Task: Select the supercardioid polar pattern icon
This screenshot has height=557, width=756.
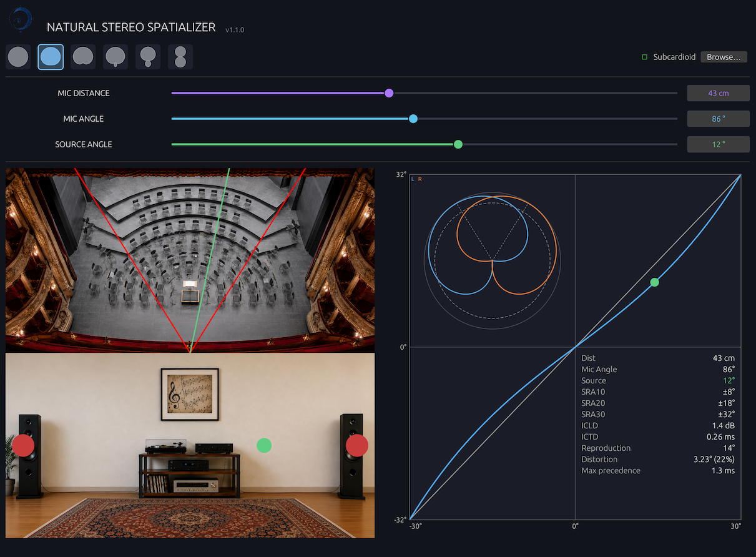Action: (x=115, y=57)
